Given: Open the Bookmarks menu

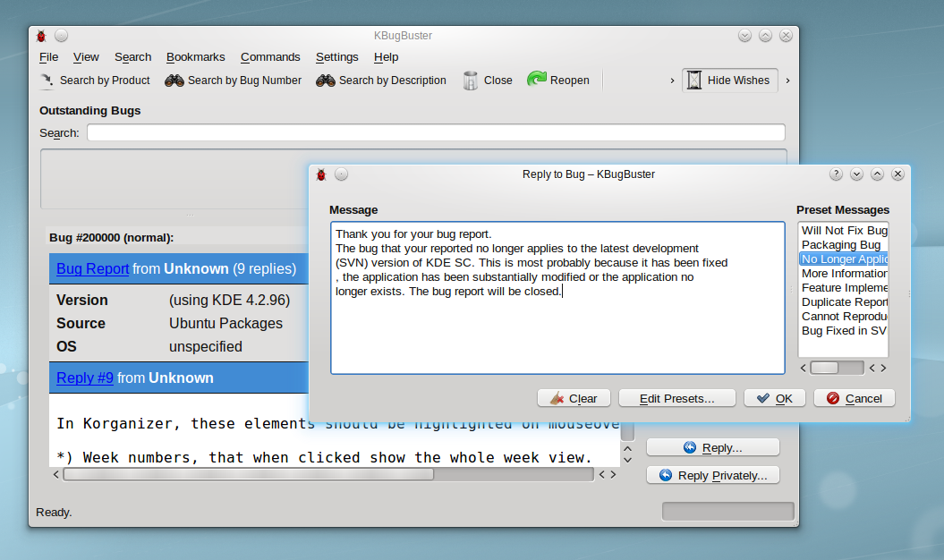Looking at the screenshot, I should pos(196,57).
